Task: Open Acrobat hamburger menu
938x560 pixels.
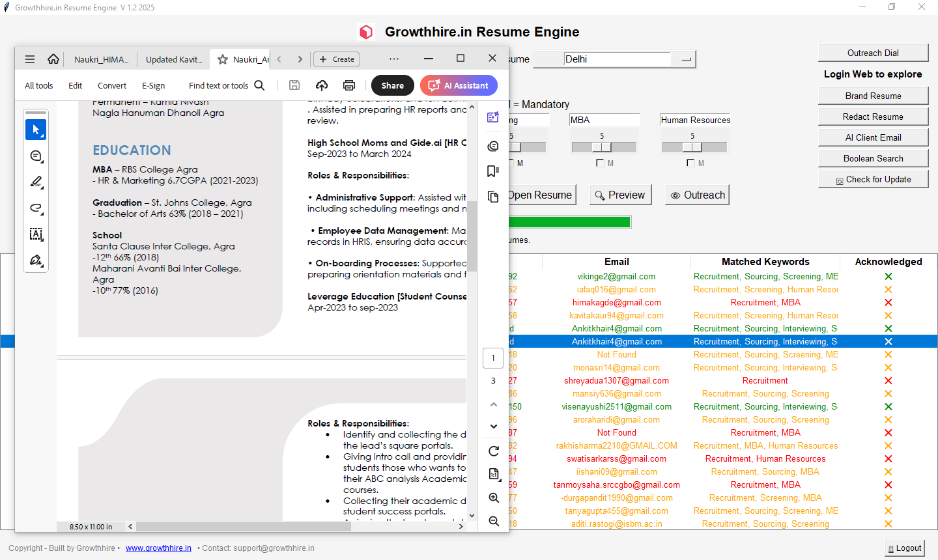Action: click(x=30, y=59)
